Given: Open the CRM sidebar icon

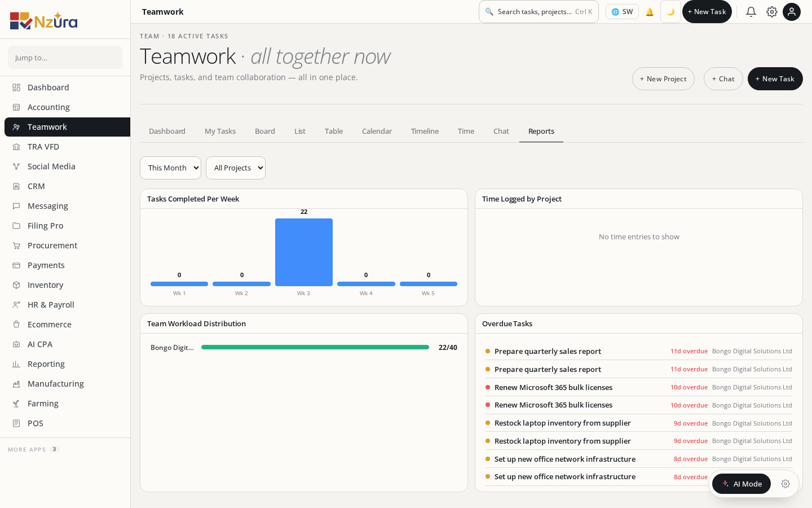Looking at the screenshot, I should pyautogui.click(x=16, y=186).
